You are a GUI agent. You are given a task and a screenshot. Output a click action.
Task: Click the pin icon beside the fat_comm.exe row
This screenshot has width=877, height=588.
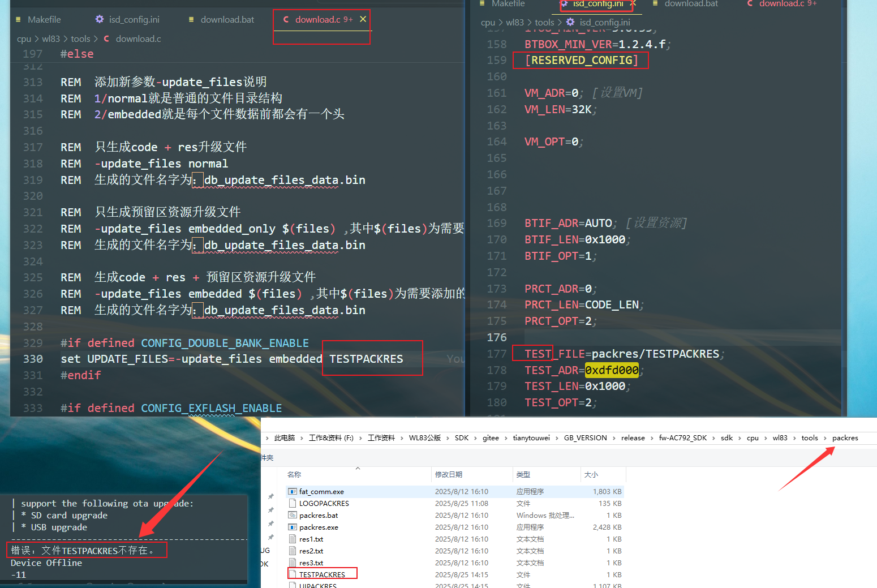click(271, 496)
